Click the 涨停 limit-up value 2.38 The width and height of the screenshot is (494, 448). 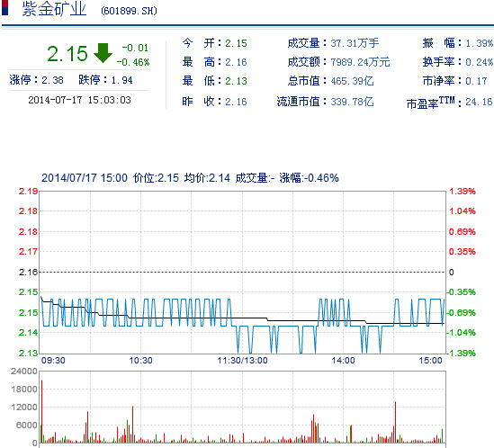pyautogui.click(x=52, y=80)
